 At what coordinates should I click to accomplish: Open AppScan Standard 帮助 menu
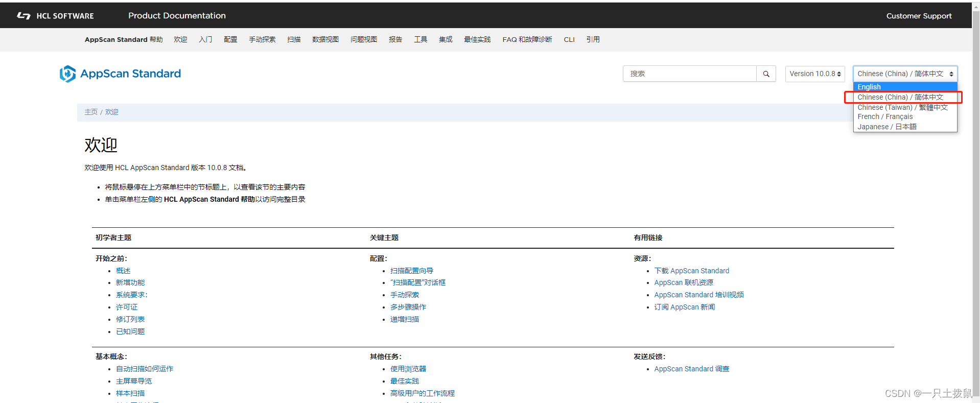coord(124,39)
